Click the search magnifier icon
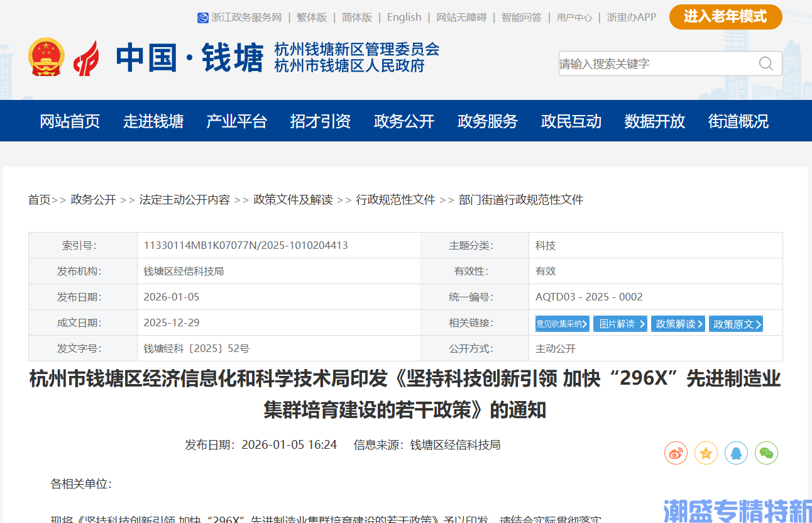The height and width of the screenshot is (523, 812). click(765, 63)
